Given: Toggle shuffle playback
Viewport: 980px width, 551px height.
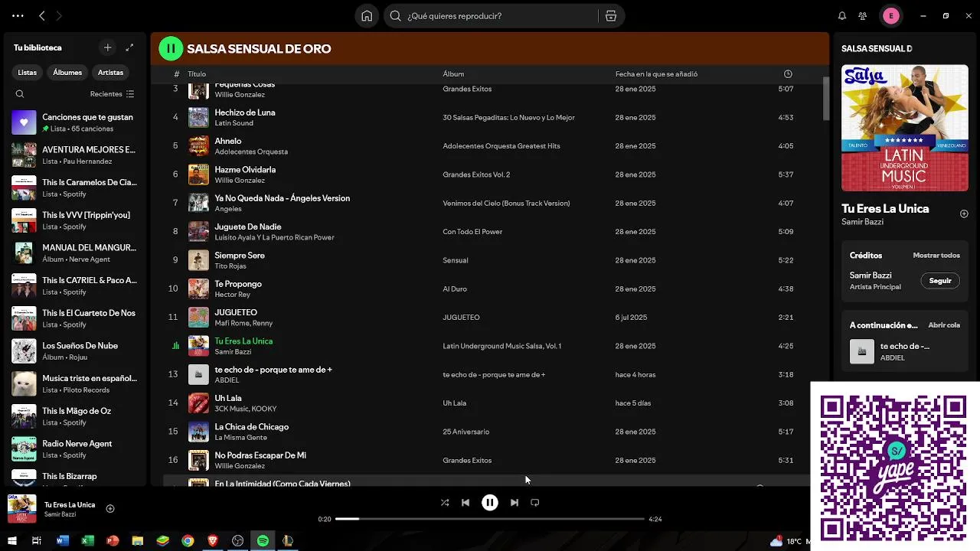Looking at the screenshot, I should point(445,503).
